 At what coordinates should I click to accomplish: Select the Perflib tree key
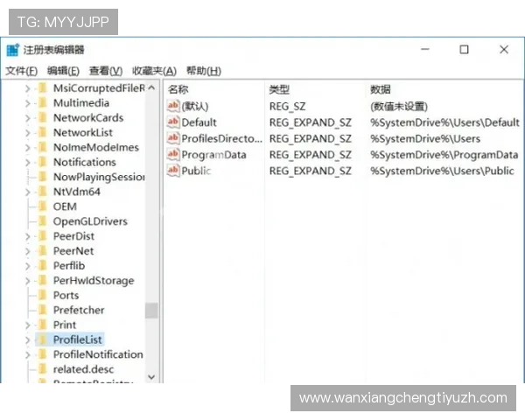click(69, 266)
